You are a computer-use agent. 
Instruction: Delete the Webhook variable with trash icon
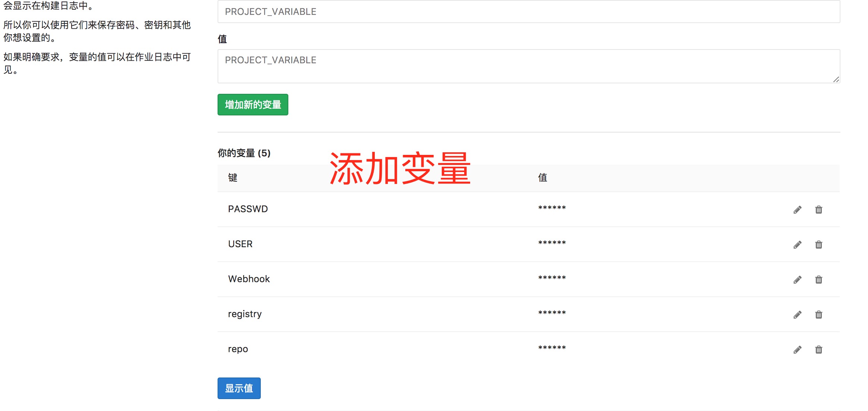[818, 280]
